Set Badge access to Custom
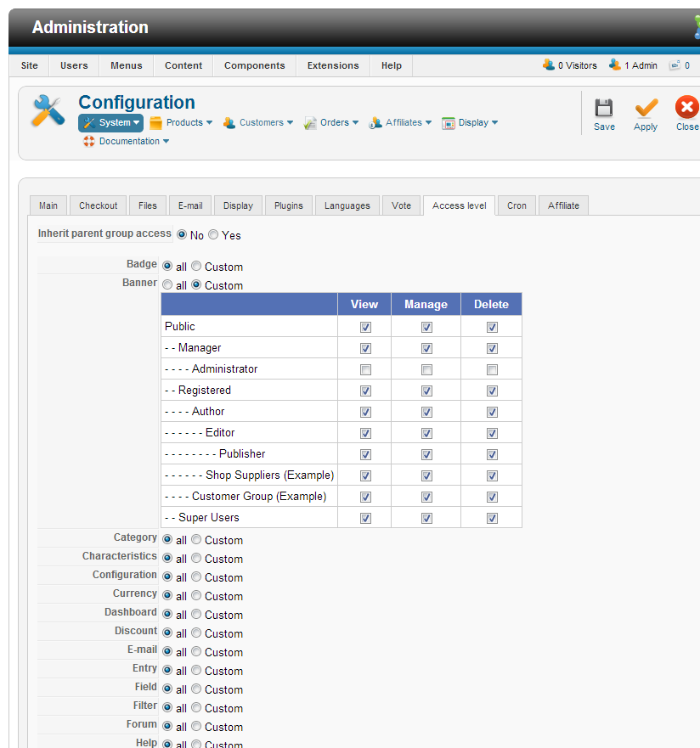This screenshot has height=748, width=700. (x=196, y=266)
